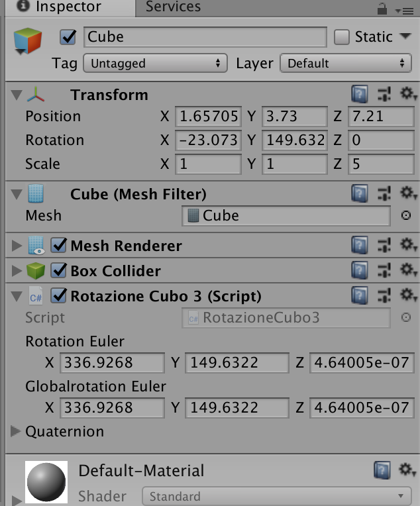420x506 pixels.
Task: Click the Mesh object field Cube
Action: pos(286,215)
